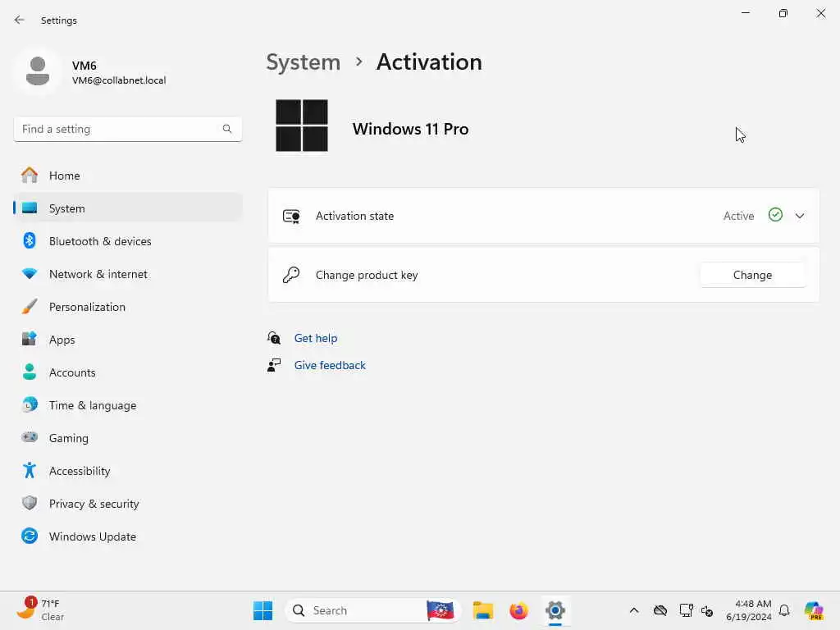Screen dimensions: 840x630
Task: Open the Give feedback link
Action: click(x=330, y=365)
